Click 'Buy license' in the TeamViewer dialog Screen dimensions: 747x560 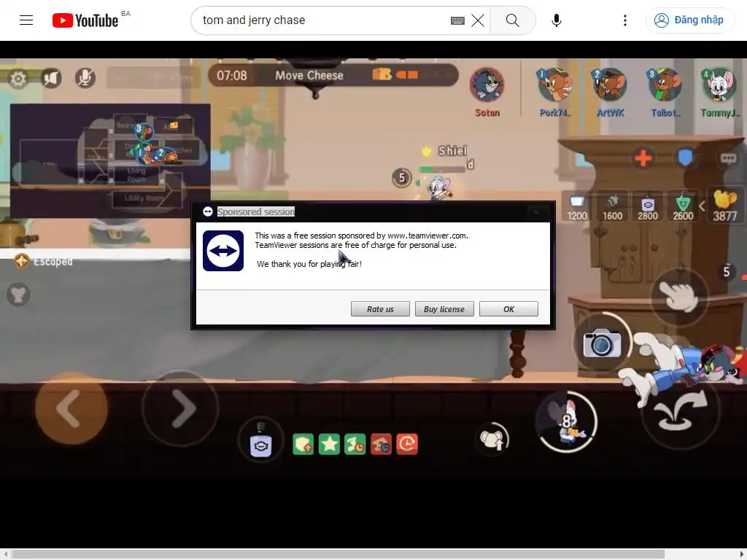click(444, 309)
